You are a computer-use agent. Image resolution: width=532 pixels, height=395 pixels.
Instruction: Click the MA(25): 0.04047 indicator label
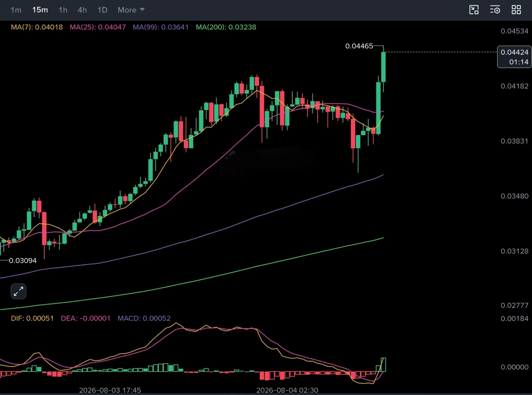(98, 27)
